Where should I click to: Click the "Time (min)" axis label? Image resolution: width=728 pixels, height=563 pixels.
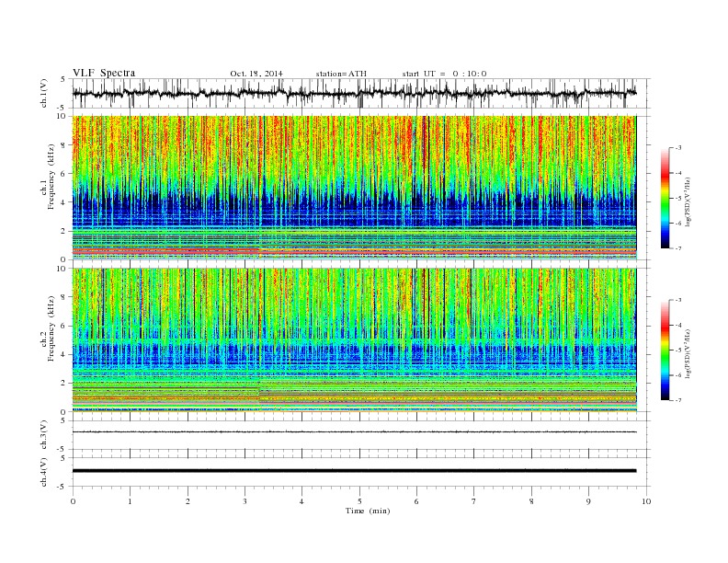coord(368,511)
